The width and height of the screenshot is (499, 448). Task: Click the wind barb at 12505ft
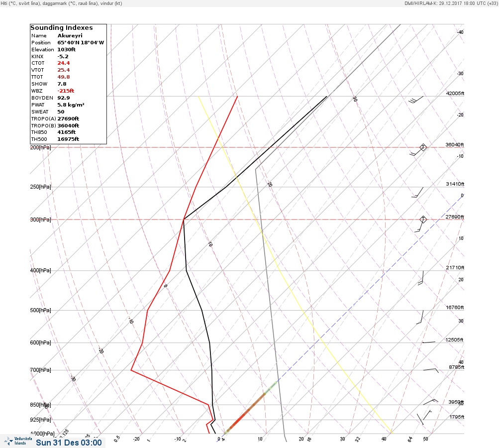429,342
